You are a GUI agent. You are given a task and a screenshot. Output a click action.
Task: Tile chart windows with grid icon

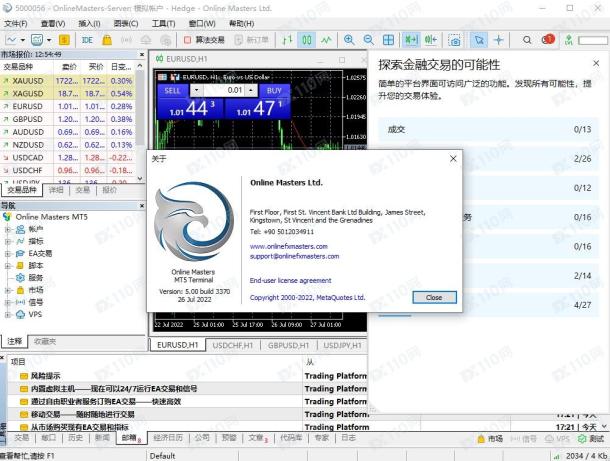[388, 40]
